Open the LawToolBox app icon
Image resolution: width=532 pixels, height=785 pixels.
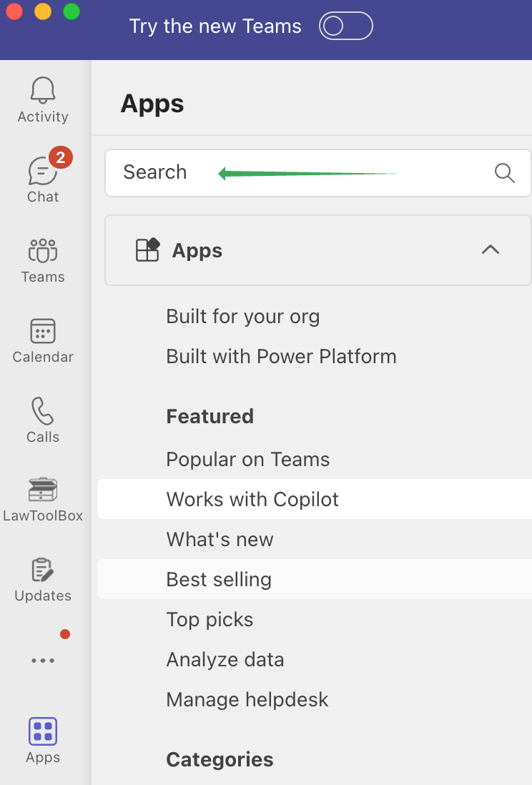(43, 489)
